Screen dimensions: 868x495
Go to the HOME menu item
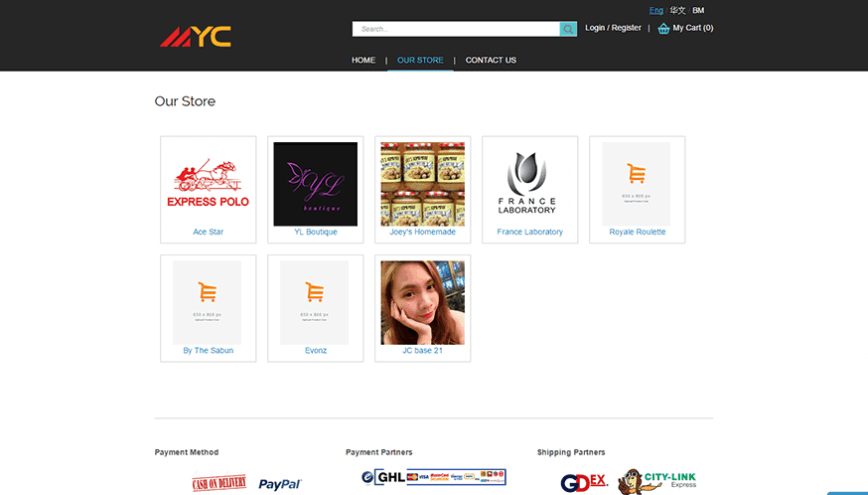coord(363,61)
